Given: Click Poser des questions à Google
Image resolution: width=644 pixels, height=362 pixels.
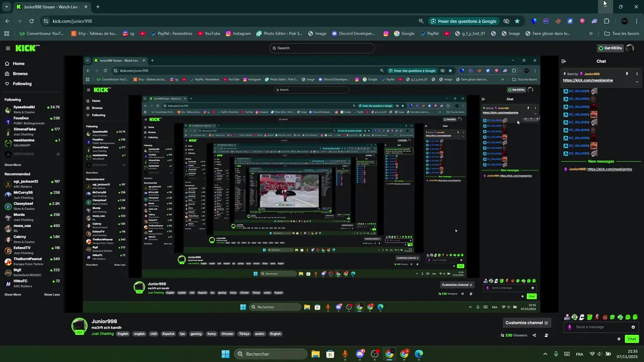Looking at the screenshot, I should 464,21.
